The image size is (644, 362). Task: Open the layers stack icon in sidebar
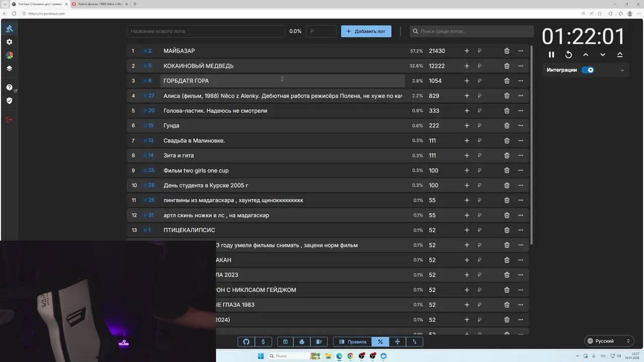pos(9,68)
